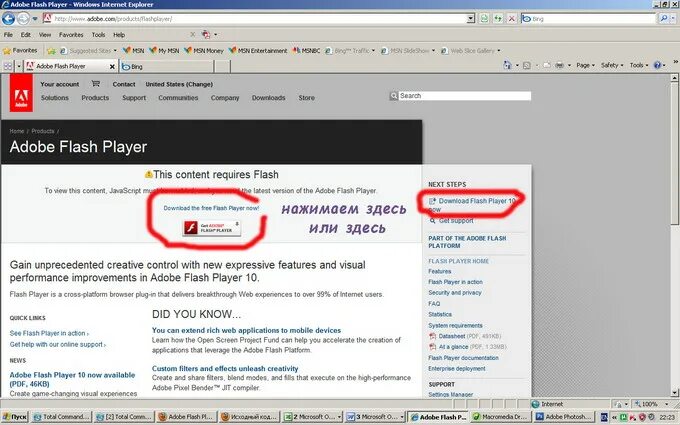The height and width of the screenshot is (425, 680).
Task: Click See Flash Player in action link
Action: click(48, 333)
